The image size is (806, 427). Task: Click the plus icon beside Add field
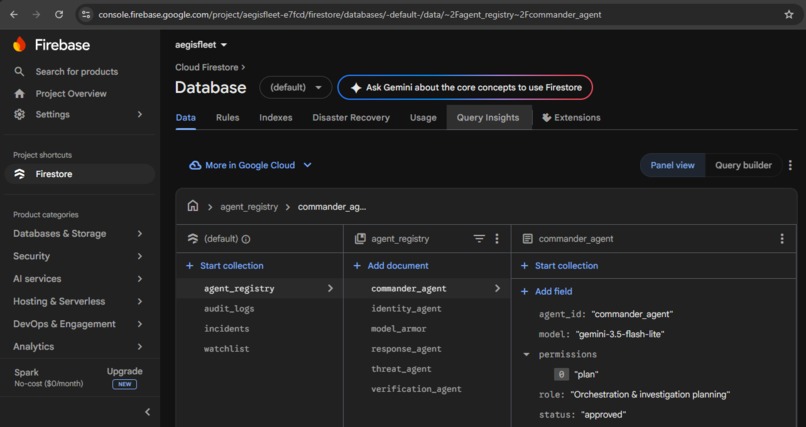click(x=524, y=291)
